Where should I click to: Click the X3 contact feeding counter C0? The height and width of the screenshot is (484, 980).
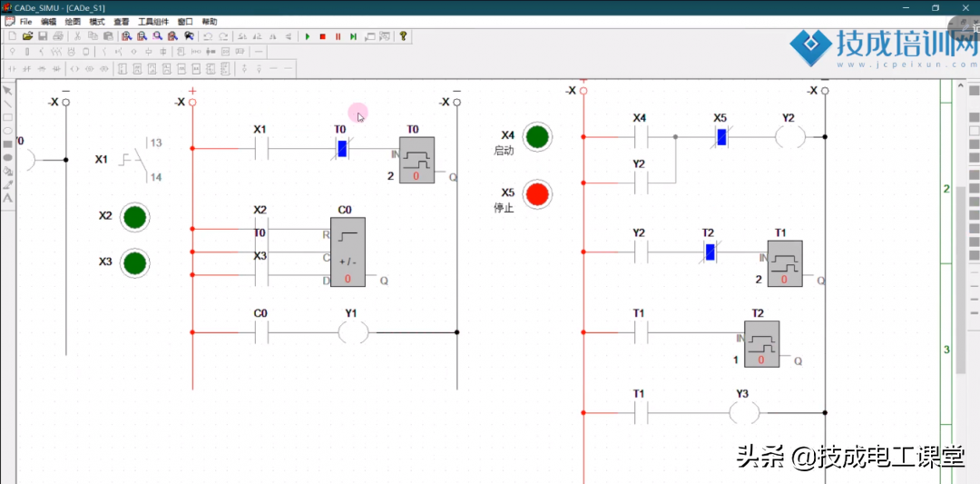(260, 275)
